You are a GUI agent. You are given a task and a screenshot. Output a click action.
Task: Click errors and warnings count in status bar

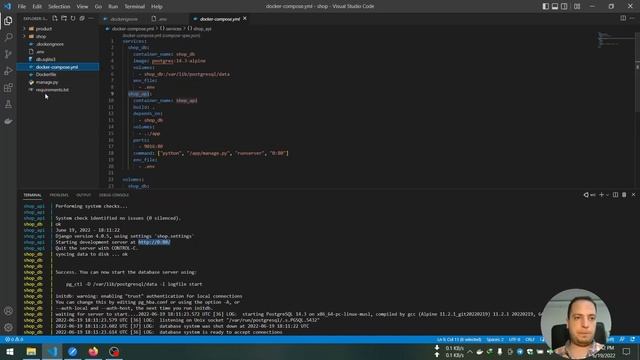[14, 340]
